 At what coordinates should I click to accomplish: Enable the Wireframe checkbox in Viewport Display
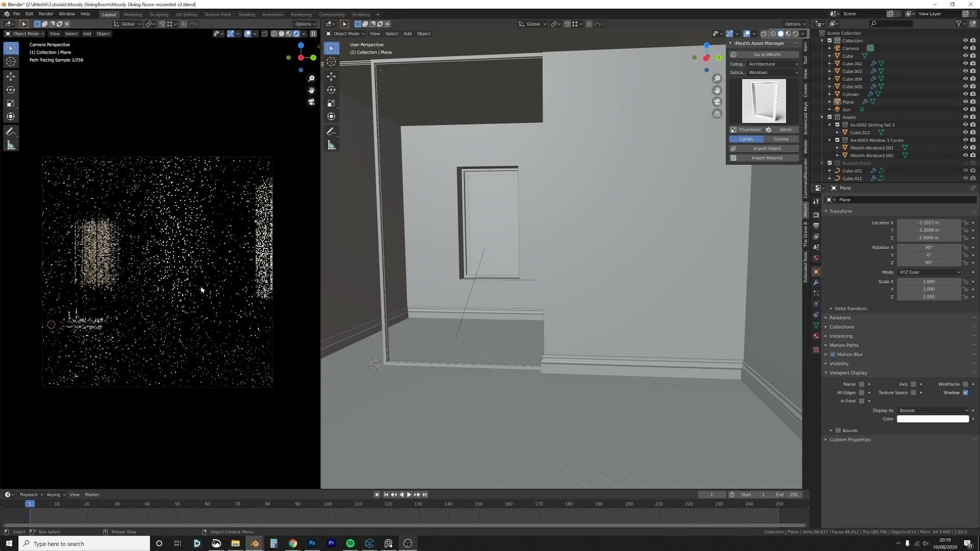coord(965,384)
